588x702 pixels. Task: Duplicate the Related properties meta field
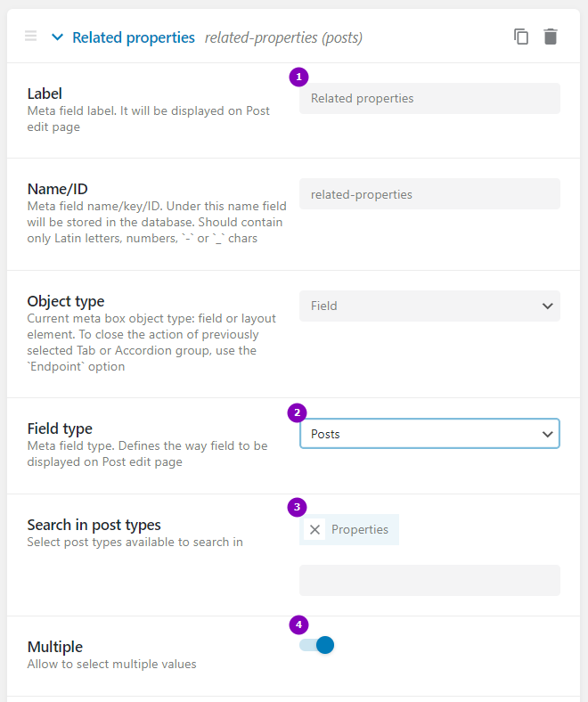pos(521,37)
